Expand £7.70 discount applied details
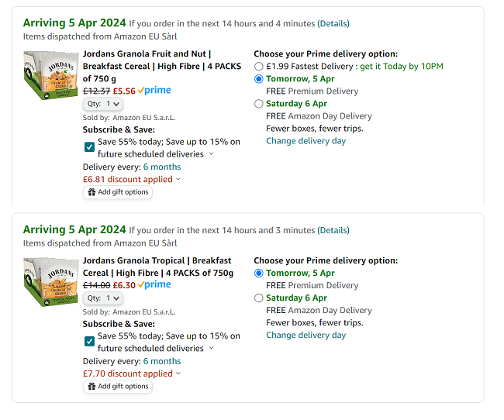Image resolution: width=504 pixels, height=420 pixels. pyautogui.click(x=132, y=373)
